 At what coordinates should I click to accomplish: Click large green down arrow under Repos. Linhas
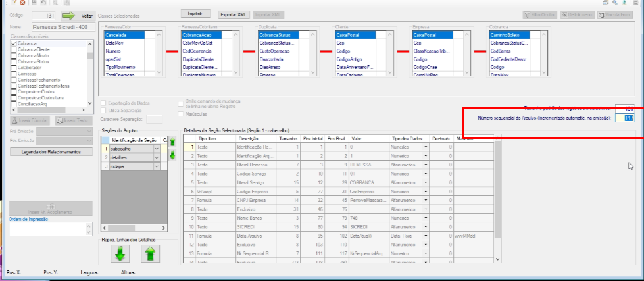[x=120, y=253]
